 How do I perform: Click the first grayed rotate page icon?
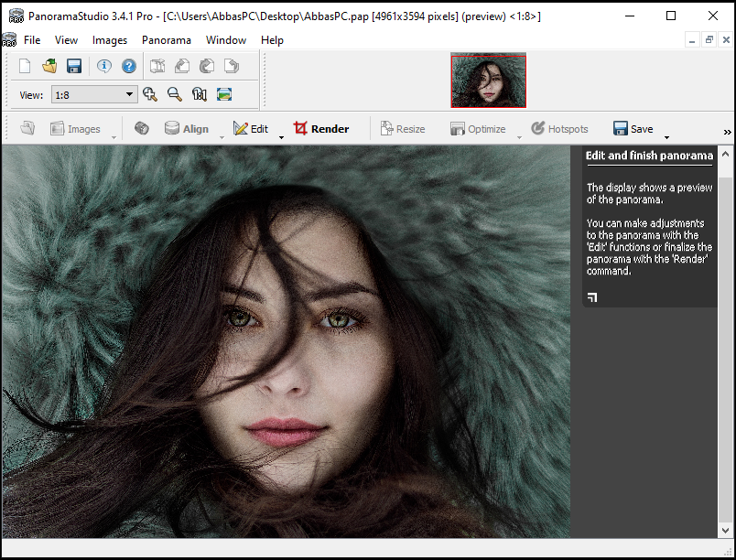[x=182, y=66]
